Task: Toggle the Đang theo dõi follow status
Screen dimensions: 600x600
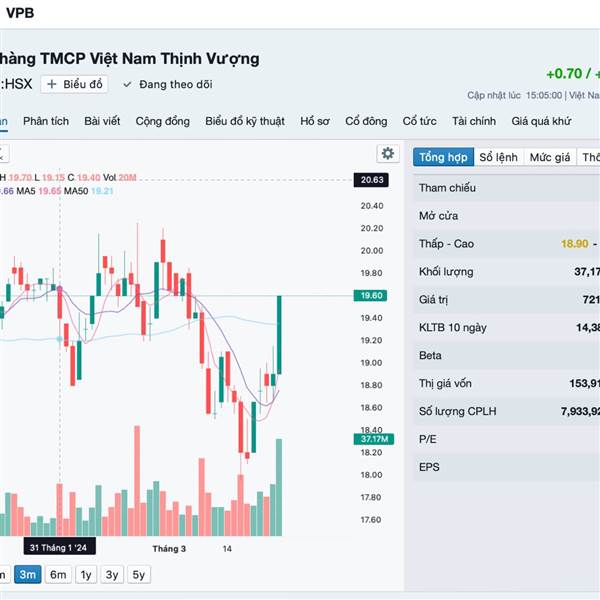Action: click(x=168, y=85)
